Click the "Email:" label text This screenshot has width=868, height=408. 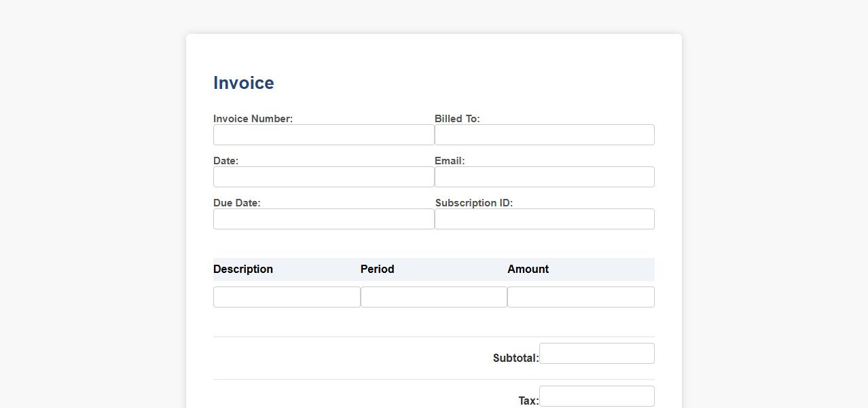[450, 161]
